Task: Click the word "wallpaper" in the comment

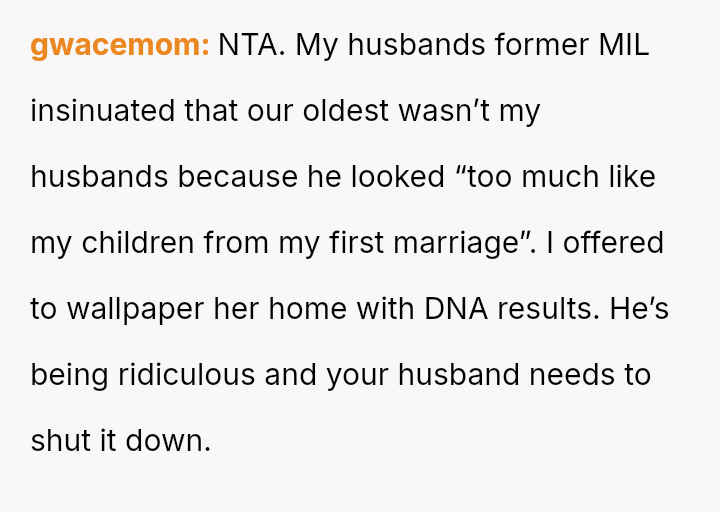Action: [x=135, y=309]
